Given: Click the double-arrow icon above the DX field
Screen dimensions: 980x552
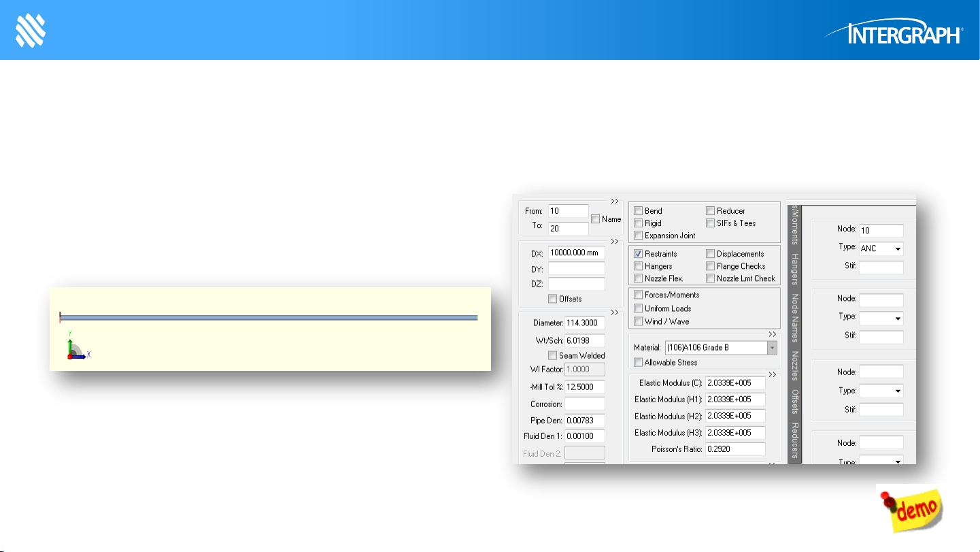Looking at the screenshot, I should 614,241.
